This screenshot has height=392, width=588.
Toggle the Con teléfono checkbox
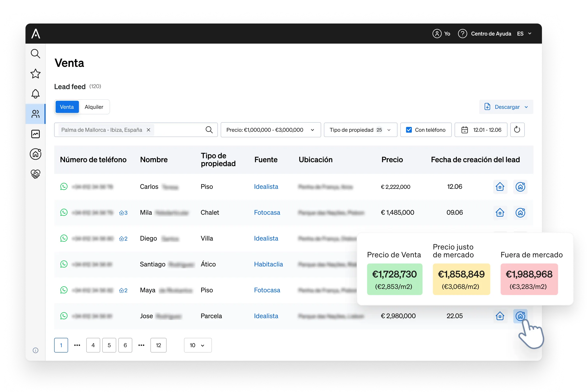409,130
